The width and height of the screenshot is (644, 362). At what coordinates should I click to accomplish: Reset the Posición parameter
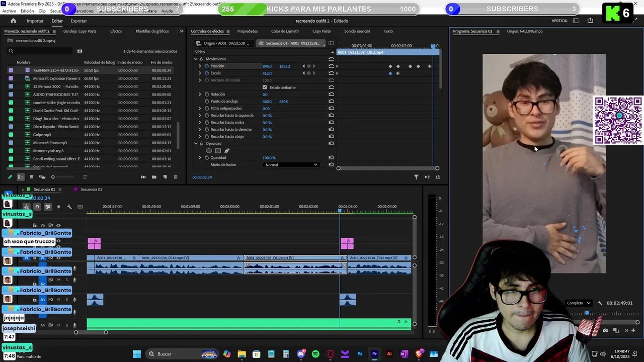click(331, 66)
